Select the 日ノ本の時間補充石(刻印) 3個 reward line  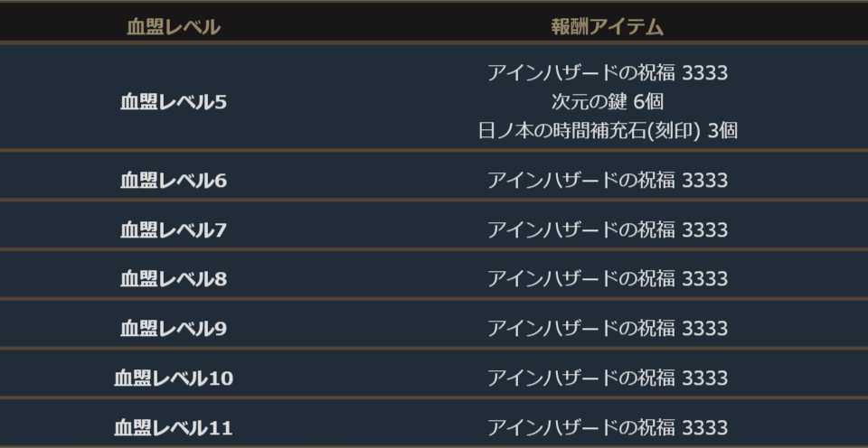(607, 130)
